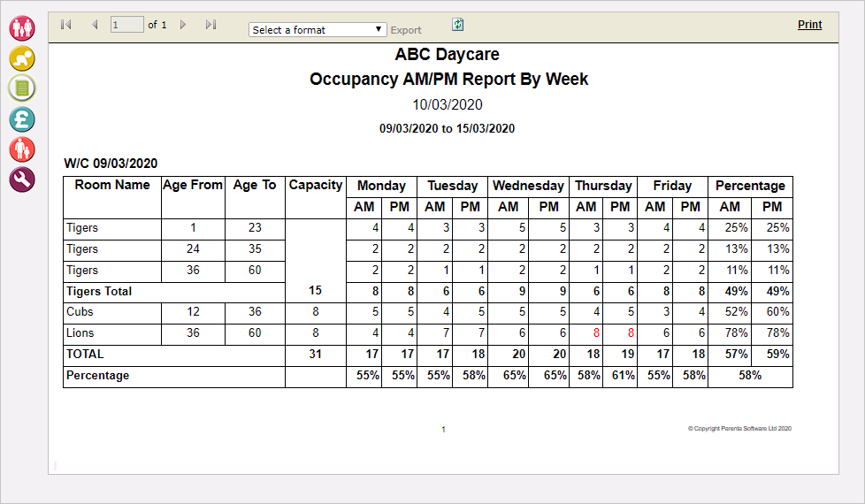Open the Select a format dropdown
The height and width of the screenshot is (504, 865).
pyautogui.click(x=318, y=30)
